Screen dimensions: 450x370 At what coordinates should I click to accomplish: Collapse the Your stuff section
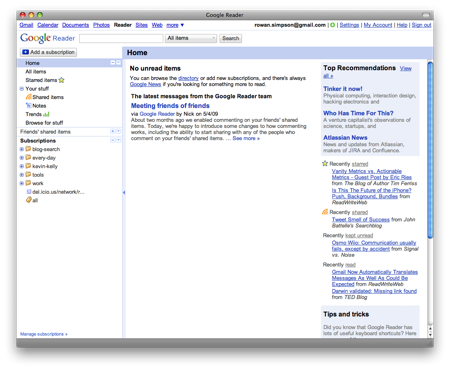(22, 89)
